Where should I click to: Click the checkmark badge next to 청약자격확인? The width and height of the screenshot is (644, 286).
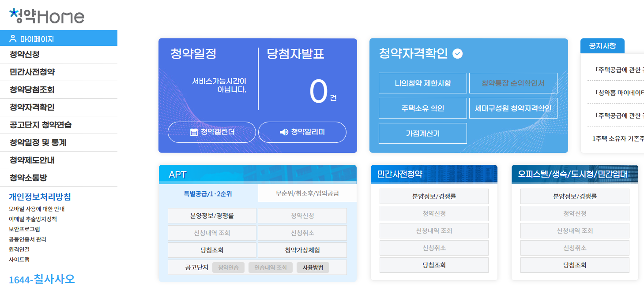coord(458,53)
